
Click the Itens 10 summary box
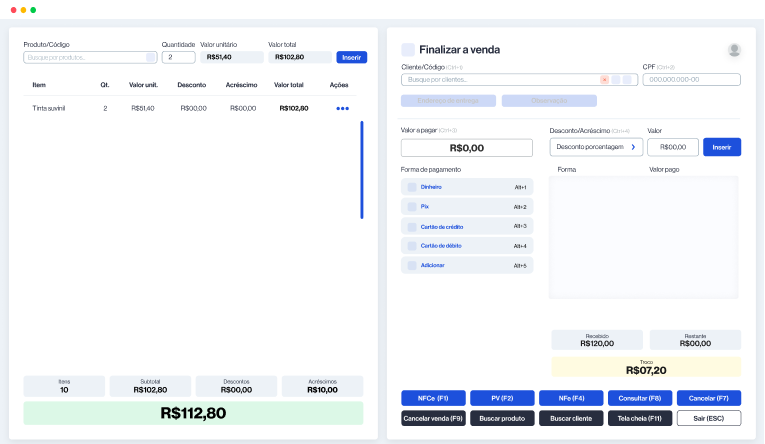pos(64,386)
